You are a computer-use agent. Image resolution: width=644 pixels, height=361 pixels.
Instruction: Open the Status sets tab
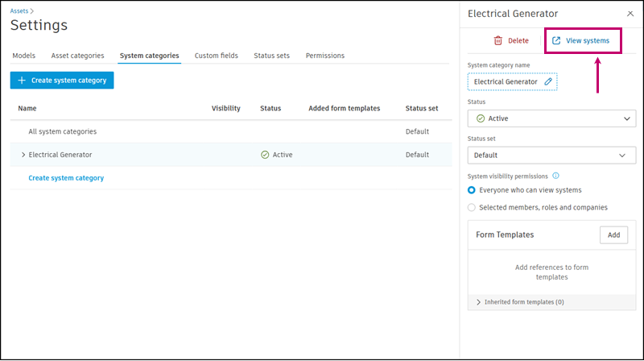[271, 56]
